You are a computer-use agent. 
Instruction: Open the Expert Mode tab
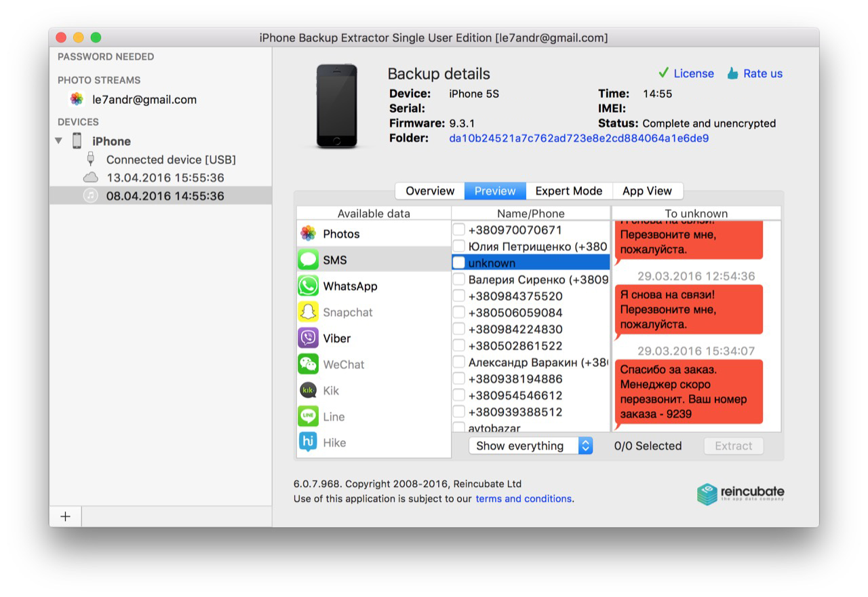(569, 191)
